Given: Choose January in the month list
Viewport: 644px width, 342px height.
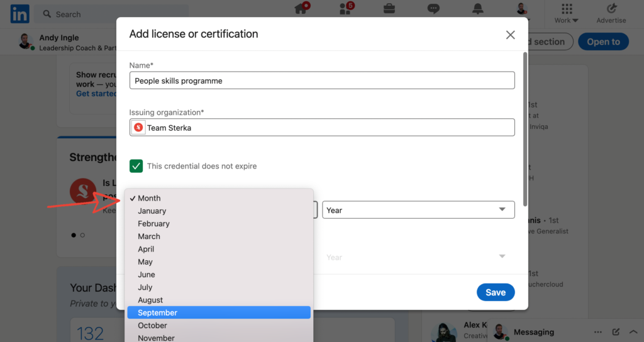Looking at the screenshot, I should (152, 211).
